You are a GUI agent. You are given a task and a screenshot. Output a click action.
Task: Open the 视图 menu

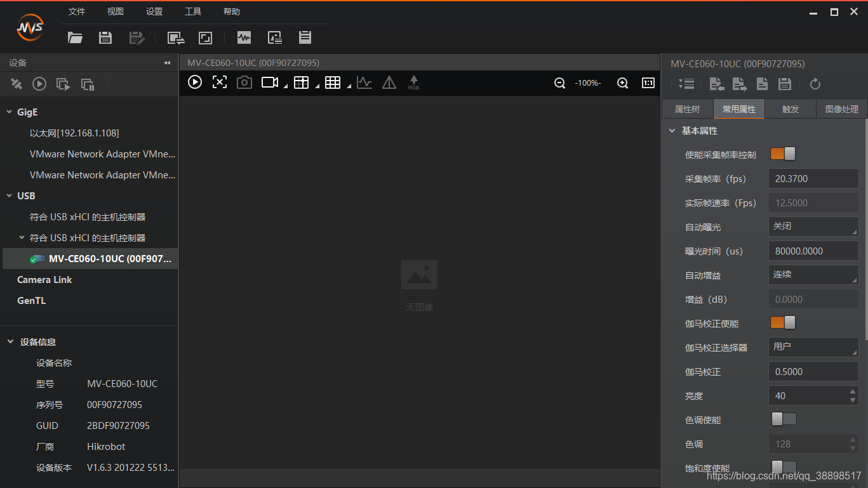116,11
